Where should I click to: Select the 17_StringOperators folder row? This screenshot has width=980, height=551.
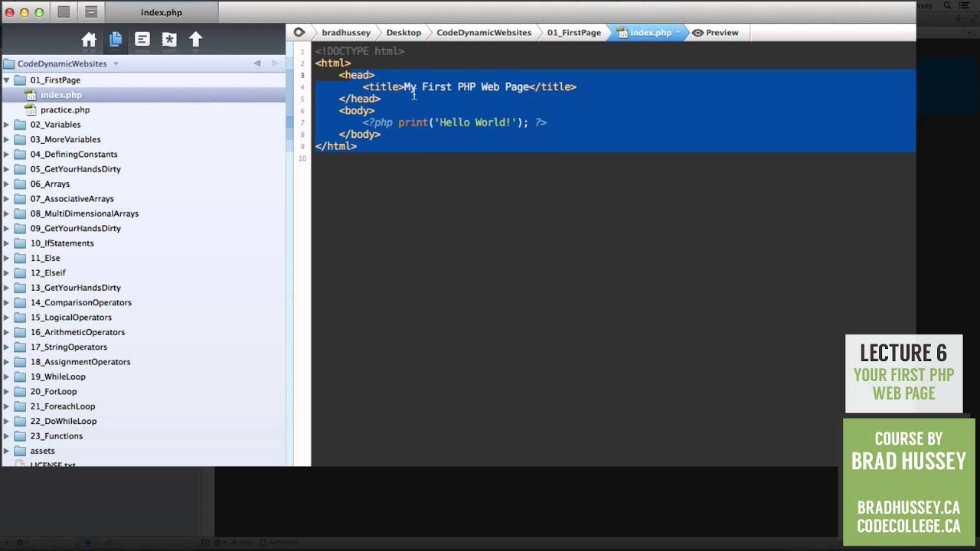click(143, 347)
